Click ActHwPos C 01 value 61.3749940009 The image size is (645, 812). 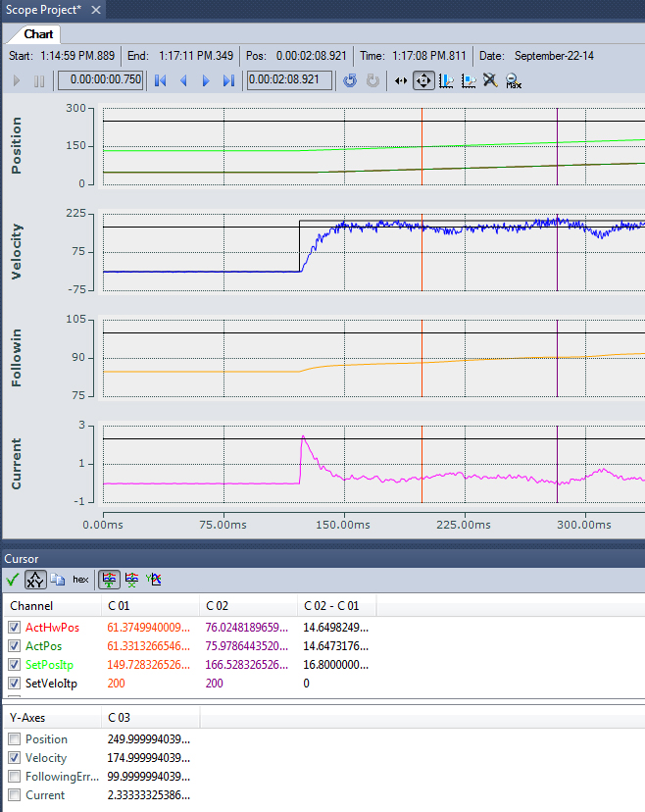coord(149,628)
